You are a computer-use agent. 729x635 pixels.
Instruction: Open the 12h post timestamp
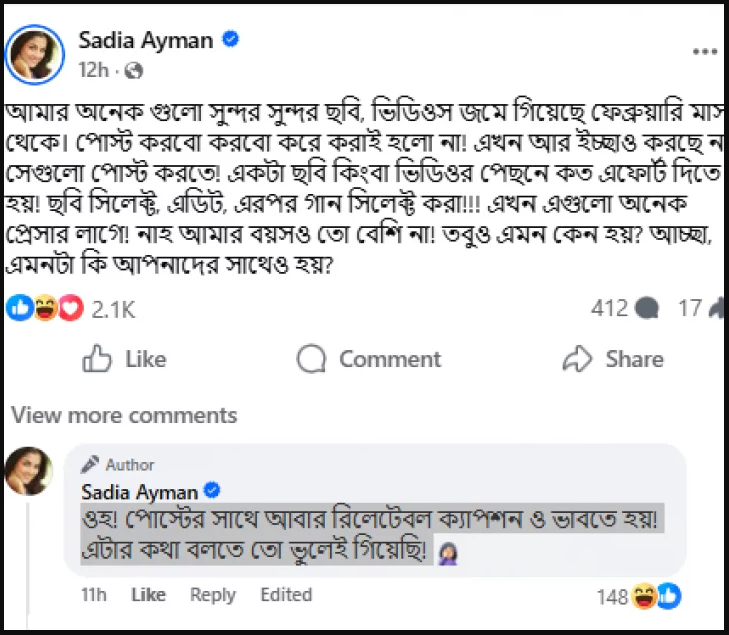pyautogui.click(x=93, y=71)
